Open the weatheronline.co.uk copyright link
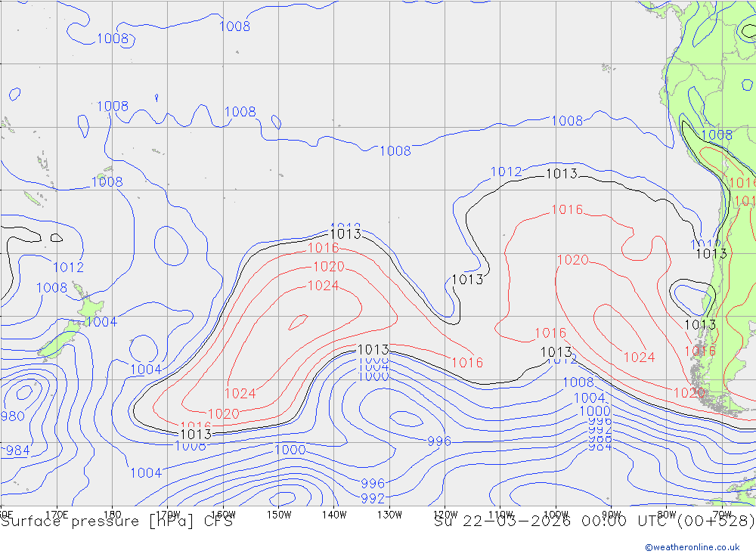This screenshot has height=554, width=756. pos(692,547)
